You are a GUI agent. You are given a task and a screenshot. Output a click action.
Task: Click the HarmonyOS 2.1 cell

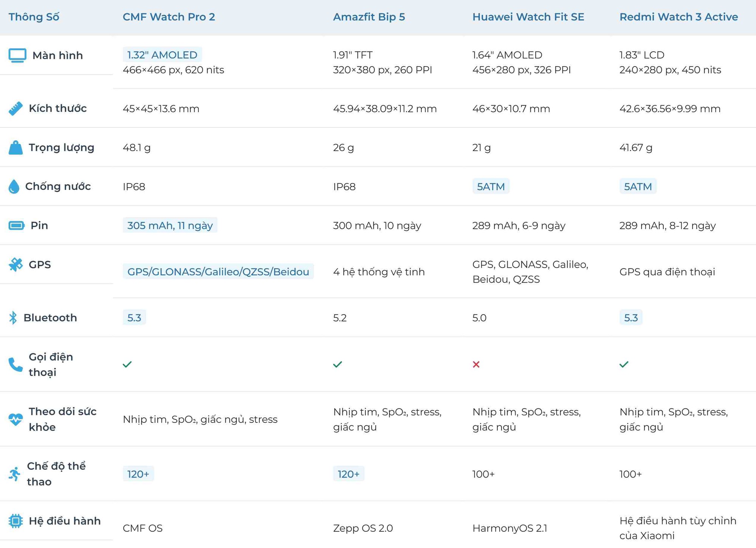click(x=510, y=528)
